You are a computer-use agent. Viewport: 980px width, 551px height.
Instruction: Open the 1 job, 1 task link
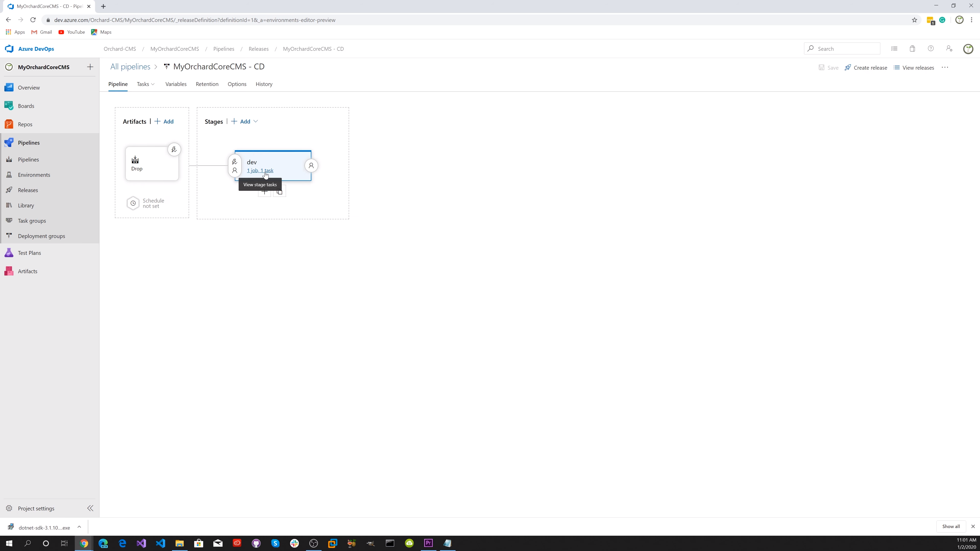click(260, 170)
